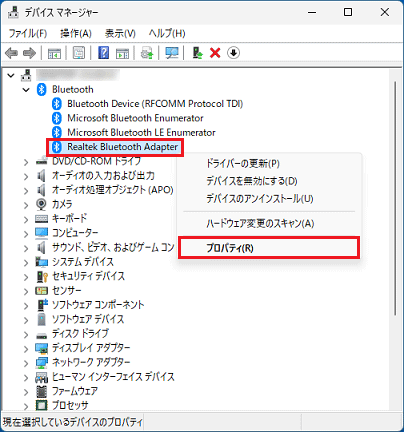Click the sensors category icon
The image size is (404, 432).
[x=41, y=291]
